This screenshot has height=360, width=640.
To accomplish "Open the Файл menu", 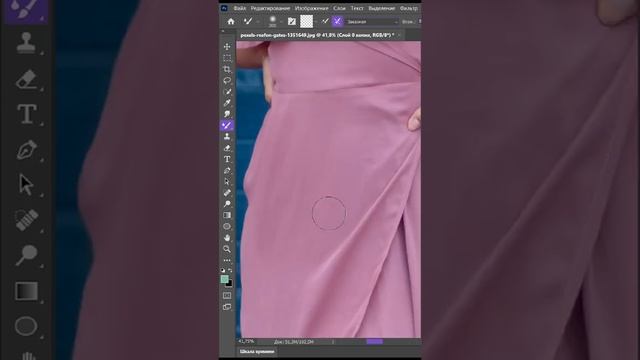I will pos(240,8).
